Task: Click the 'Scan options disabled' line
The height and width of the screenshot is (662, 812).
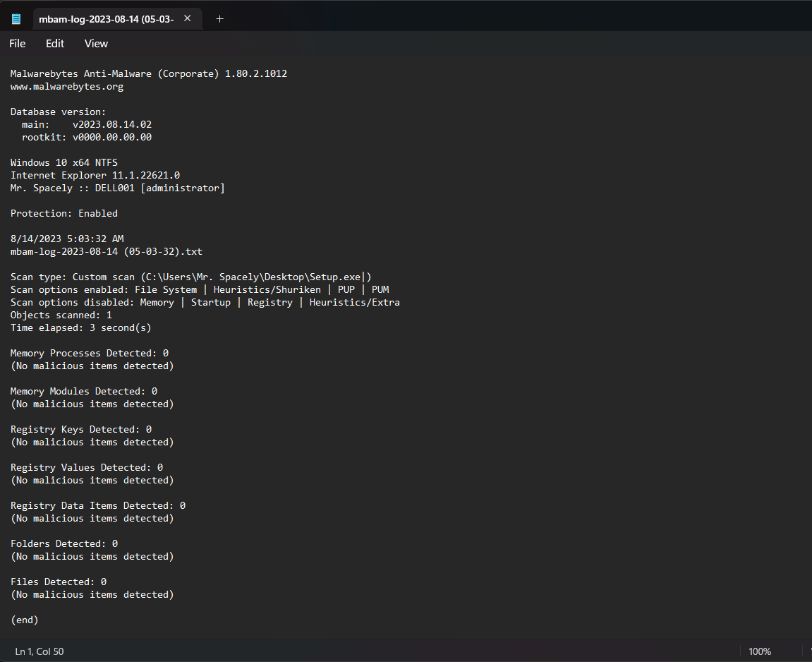Action: click(x=205, y=302)
